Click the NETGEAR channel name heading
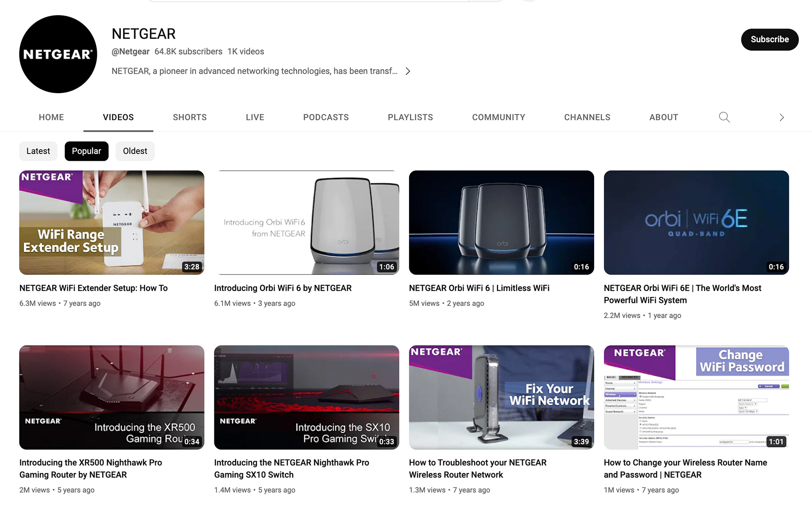This screenshot has height=507, width=812. point(143,34)
